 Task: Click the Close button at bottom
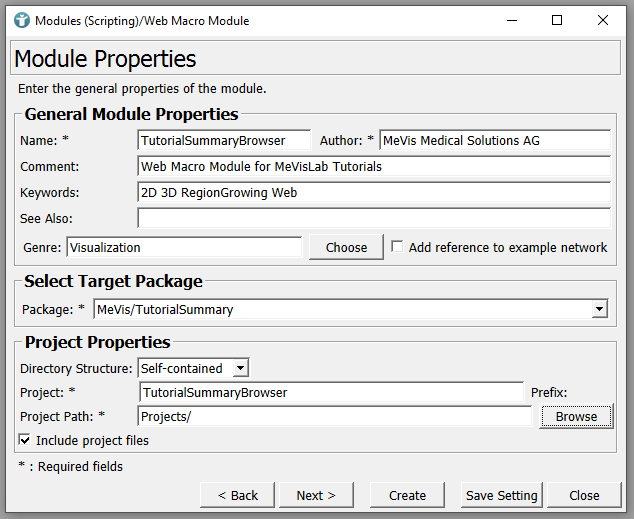click(584, 495)
